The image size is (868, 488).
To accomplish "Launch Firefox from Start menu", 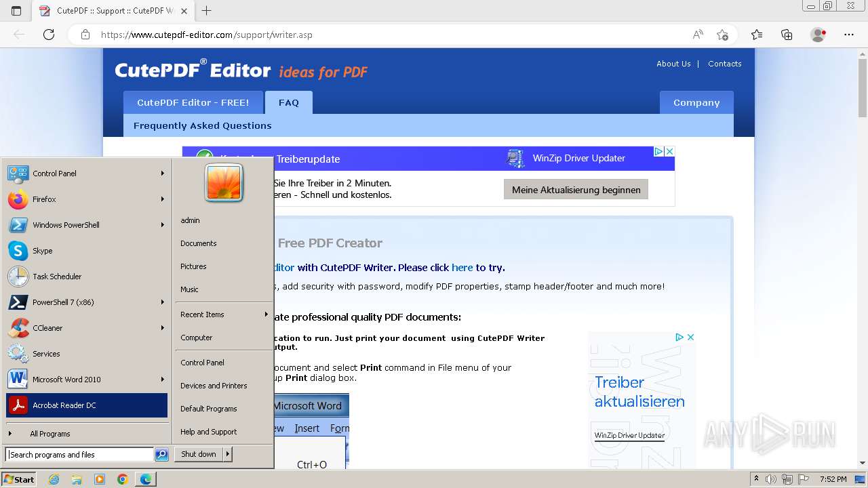I will click(x=87, y=199).
